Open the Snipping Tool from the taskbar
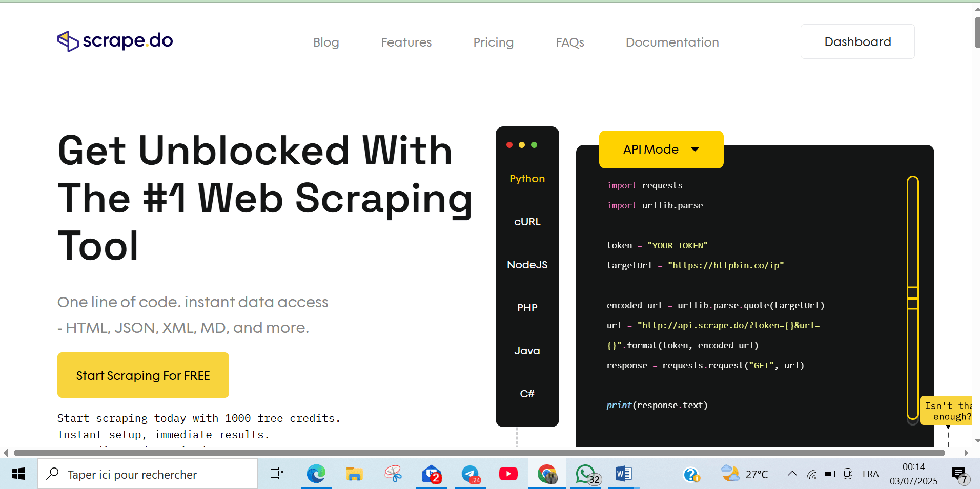 pyautogui.click(x=393, y=474)
